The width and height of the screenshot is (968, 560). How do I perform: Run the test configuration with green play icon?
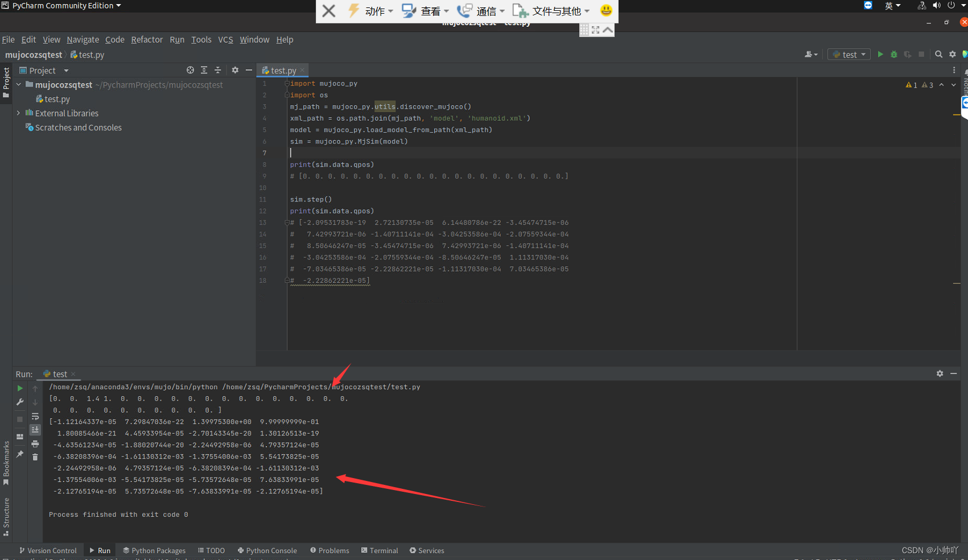(880, 55)
